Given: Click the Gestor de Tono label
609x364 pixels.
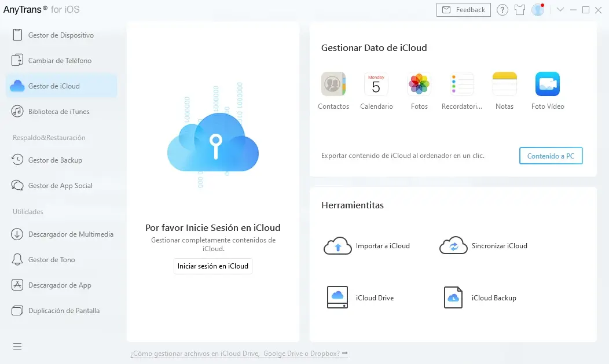Looking at the screenshot, I should (x=52, y=260).
